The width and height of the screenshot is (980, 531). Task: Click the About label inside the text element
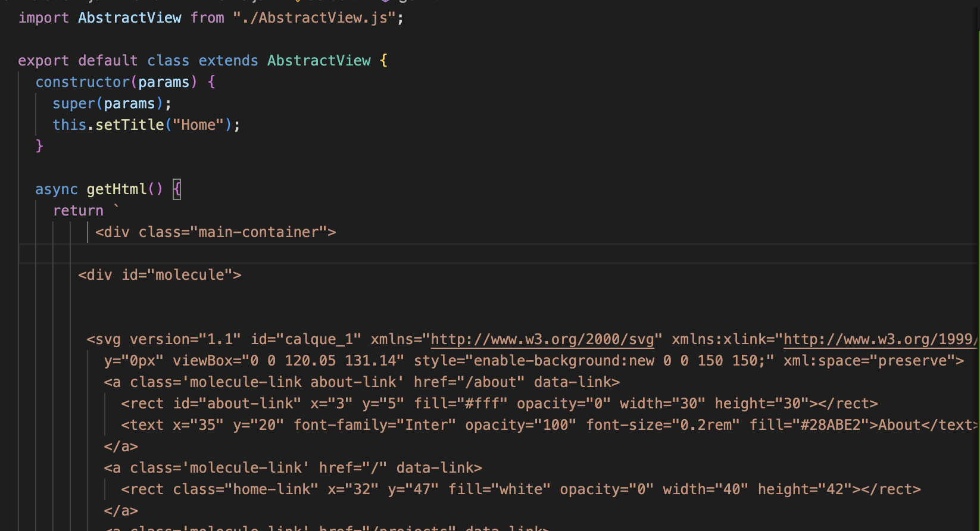tap(900, 425)
